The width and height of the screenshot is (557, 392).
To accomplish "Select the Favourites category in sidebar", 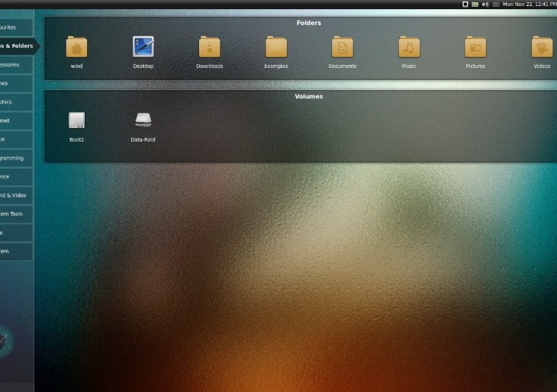I will point(16,27).
